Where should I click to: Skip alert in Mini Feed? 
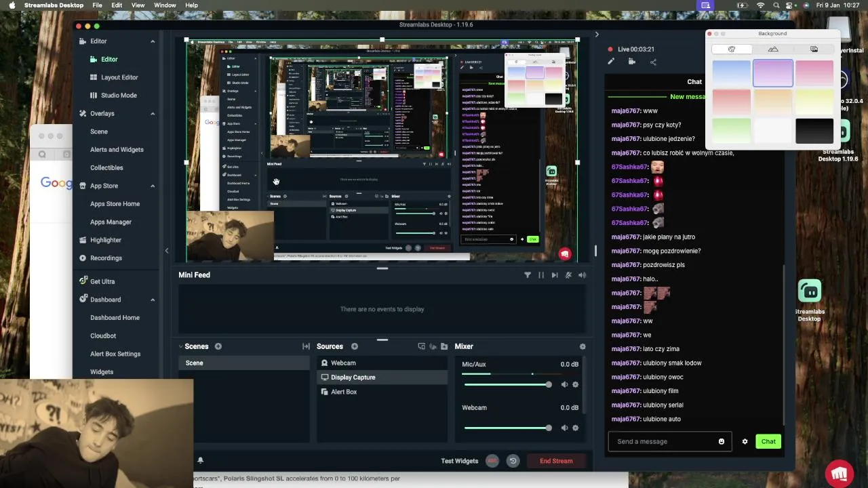click(555, 275)
